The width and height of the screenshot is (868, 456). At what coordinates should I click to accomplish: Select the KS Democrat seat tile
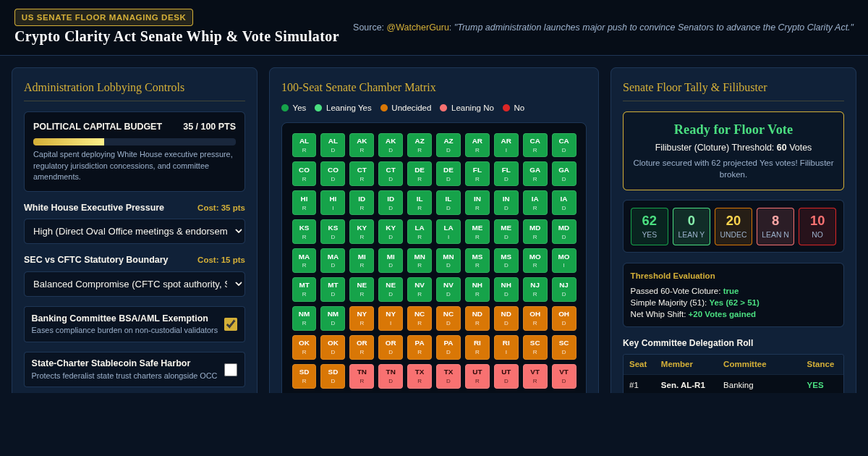point(333,232)
